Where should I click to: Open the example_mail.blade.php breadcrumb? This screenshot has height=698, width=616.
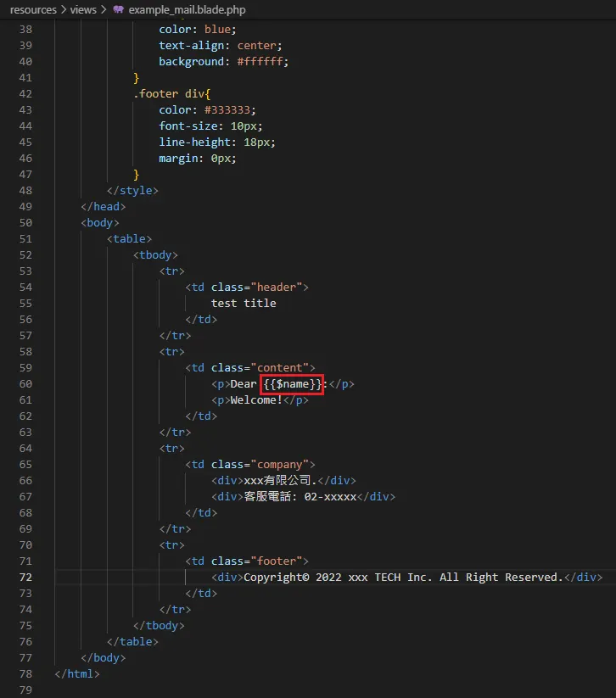tap(187, 10)
